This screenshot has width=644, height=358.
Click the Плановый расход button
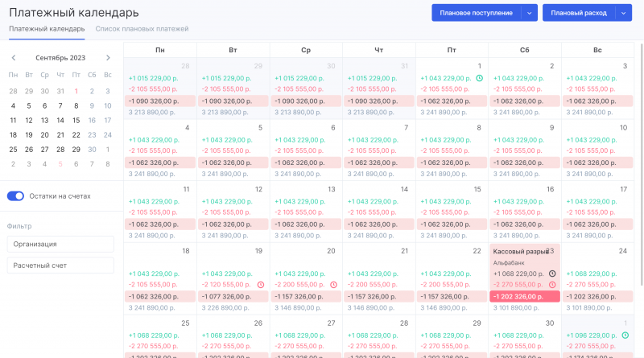[x=579, y=13]
